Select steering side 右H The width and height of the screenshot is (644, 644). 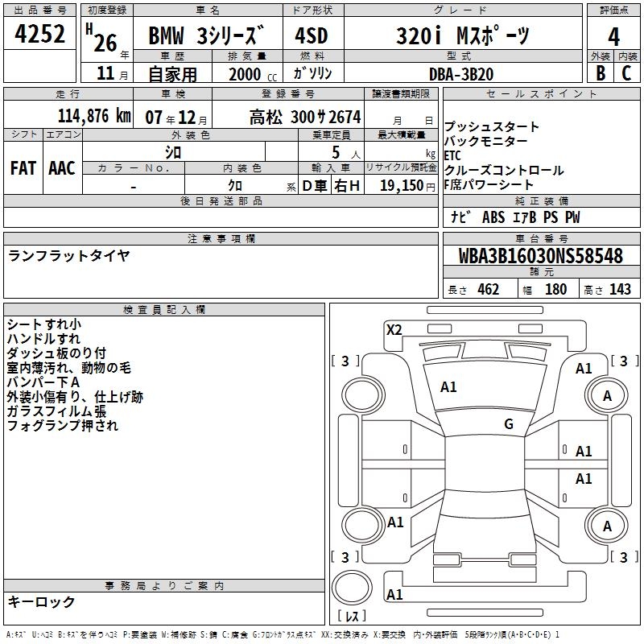coord(347,186)
